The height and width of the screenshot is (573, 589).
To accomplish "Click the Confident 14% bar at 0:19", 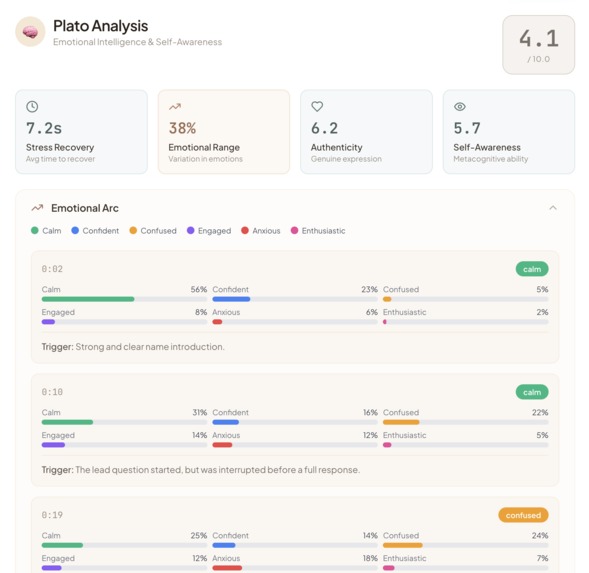I will [295, 545].
